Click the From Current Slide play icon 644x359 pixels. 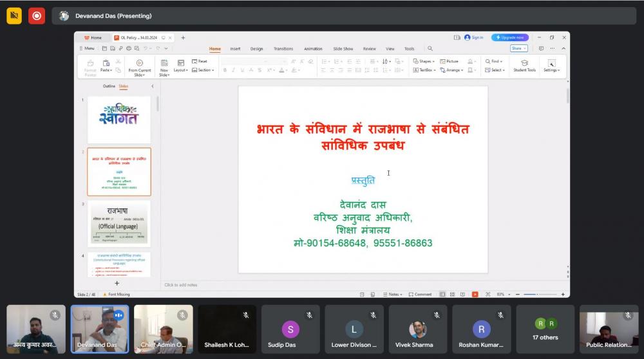coord(139,62)
